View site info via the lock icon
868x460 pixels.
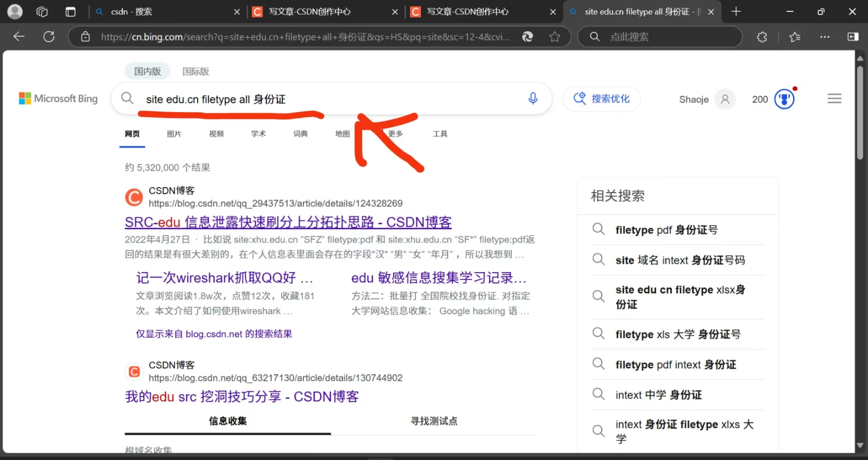coord(85,37)
